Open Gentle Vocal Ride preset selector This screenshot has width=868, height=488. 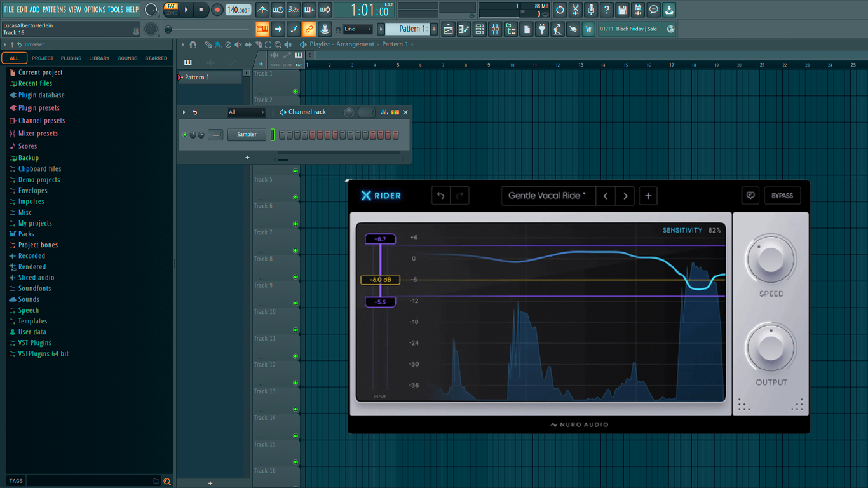pos(548,196)
